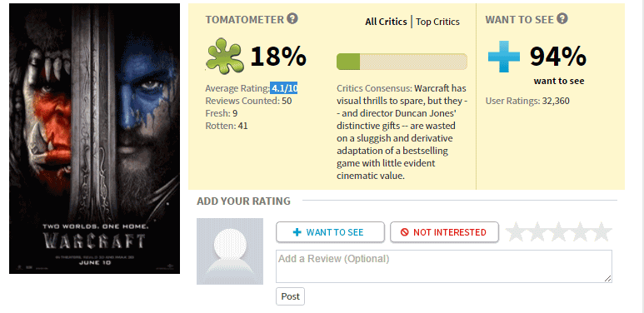Click in the Add a Review text box

pos(444,266)
